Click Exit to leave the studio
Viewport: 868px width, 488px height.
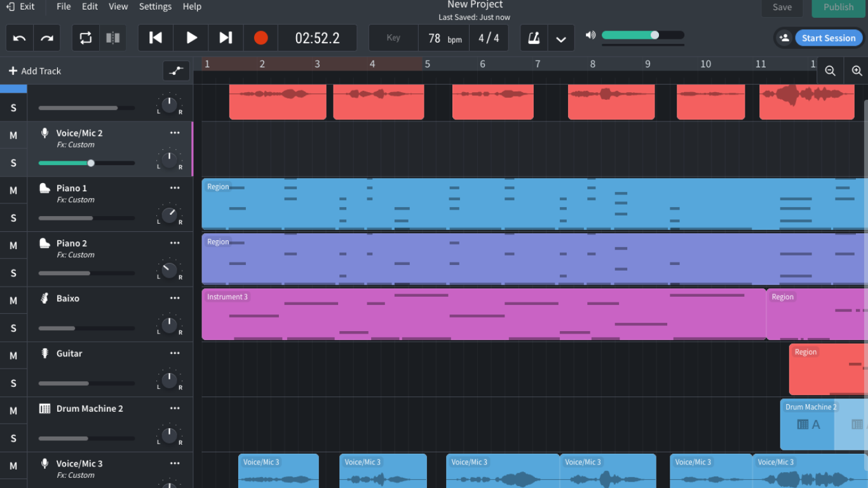(x=21, y=6)
